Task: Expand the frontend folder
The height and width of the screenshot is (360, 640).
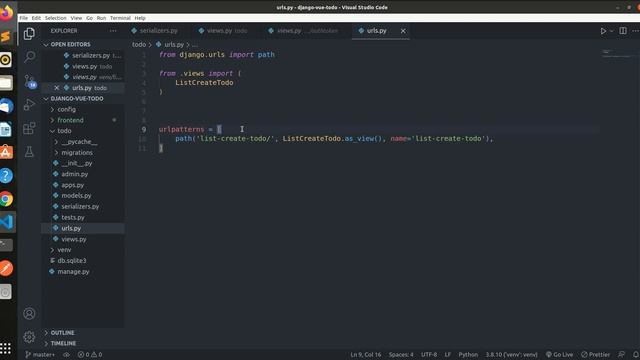Action: click(70, 120)
